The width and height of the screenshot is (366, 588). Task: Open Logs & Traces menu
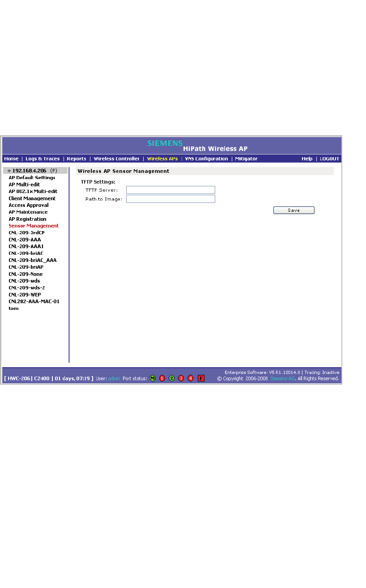[43, 159]
